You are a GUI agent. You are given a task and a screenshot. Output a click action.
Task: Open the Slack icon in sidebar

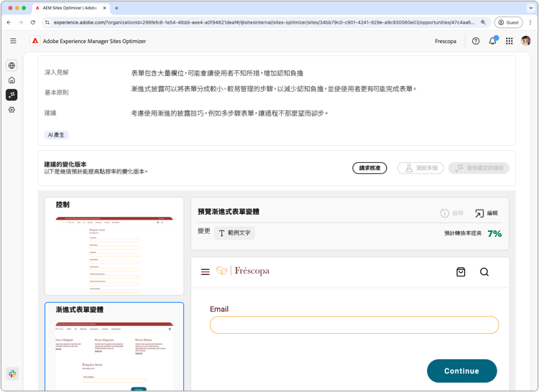pos(12,373)
